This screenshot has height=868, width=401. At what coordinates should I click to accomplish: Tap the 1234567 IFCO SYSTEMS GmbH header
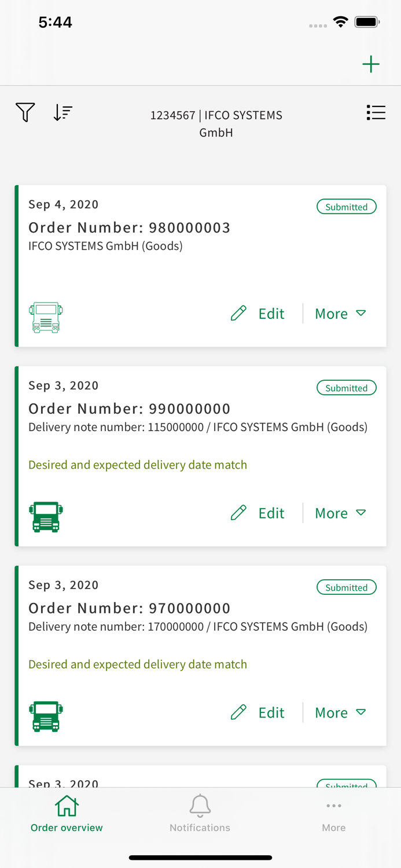point(216,123)
